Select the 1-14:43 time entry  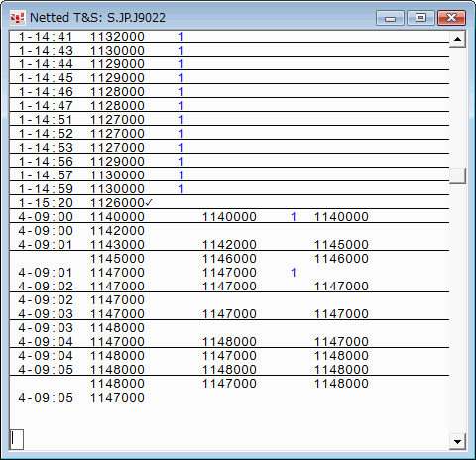(x=46, y=51)
